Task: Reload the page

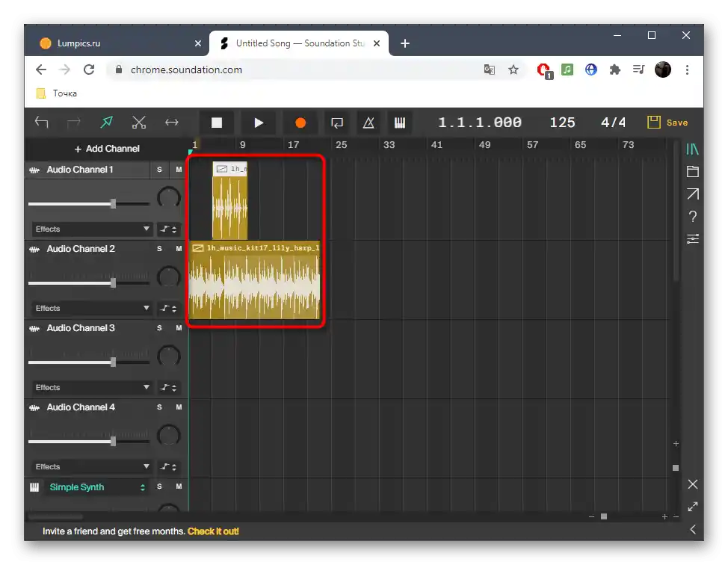Action: 89,70
